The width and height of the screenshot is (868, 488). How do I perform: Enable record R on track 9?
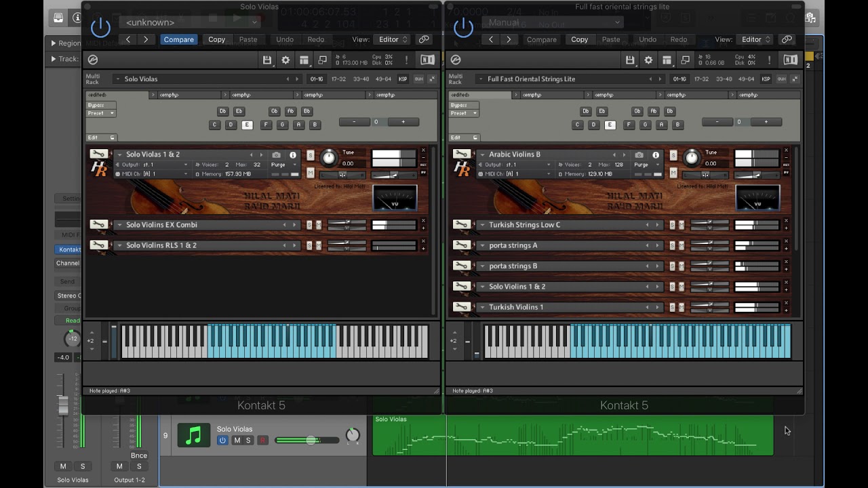tap(262, 441)
